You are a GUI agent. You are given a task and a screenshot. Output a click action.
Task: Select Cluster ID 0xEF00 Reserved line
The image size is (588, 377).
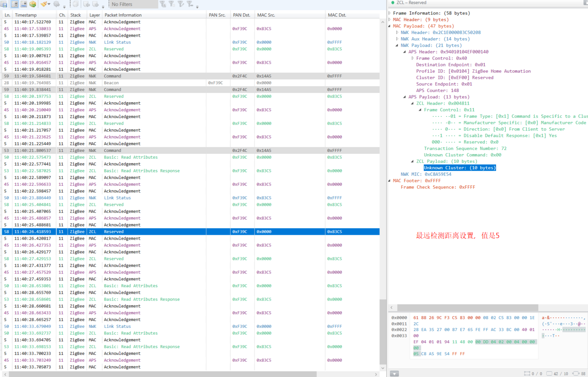[455, 78]
